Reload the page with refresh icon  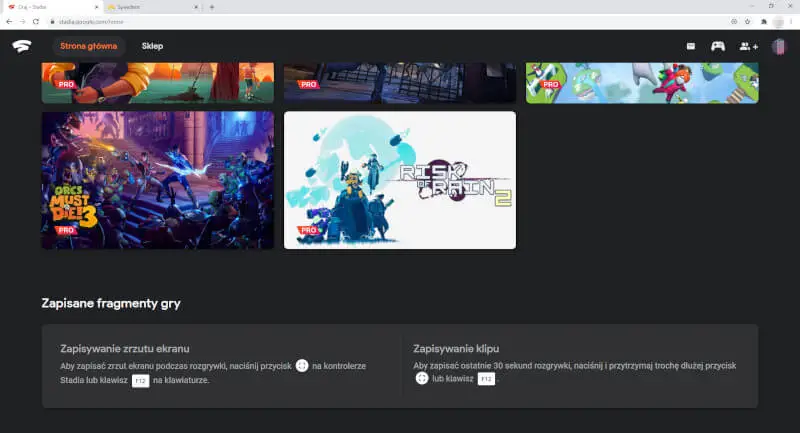[36, 21]
